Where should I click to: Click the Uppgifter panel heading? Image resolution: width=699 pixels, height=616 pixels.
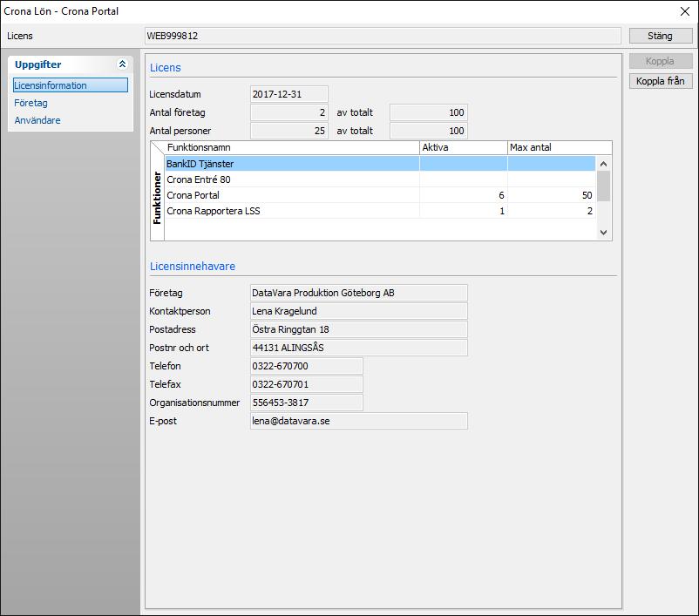click(38, 64)
